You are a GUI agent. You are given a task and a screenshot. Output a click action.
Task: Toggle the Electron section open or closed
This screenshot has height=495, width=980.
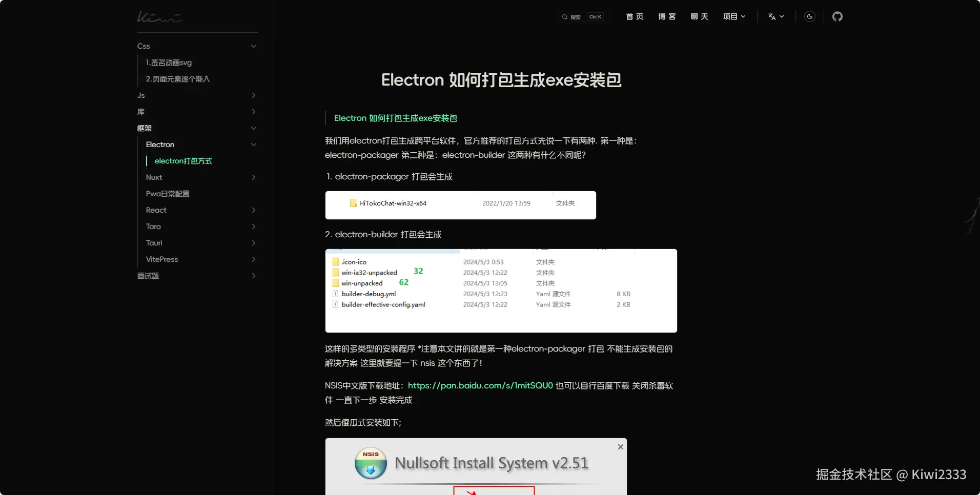click(253, 144)
